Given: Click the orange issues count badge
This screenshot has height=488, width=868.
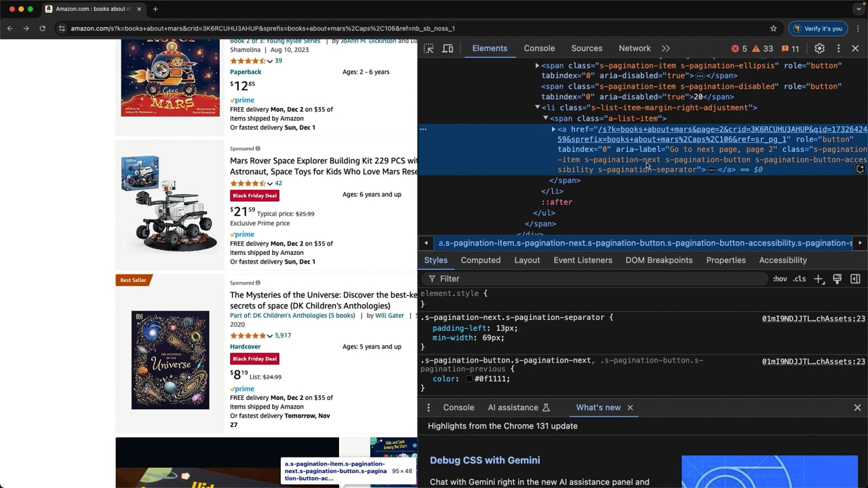Looking at the screenshot, I should pos(790,49).
